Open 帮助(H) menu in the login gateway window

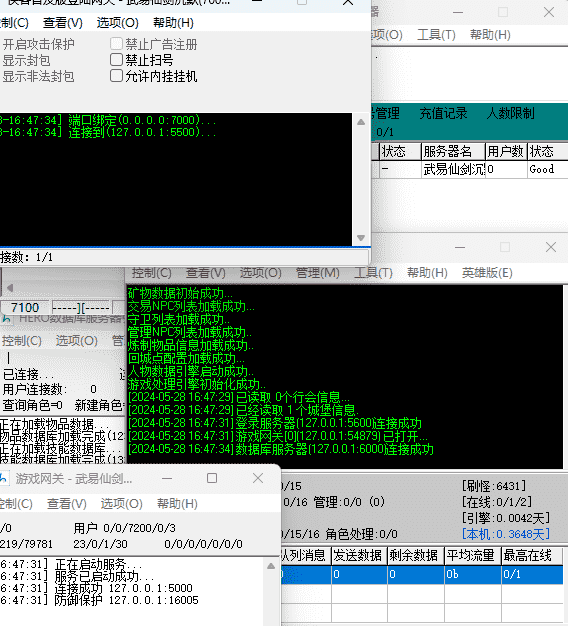click(x=173, y=23)
